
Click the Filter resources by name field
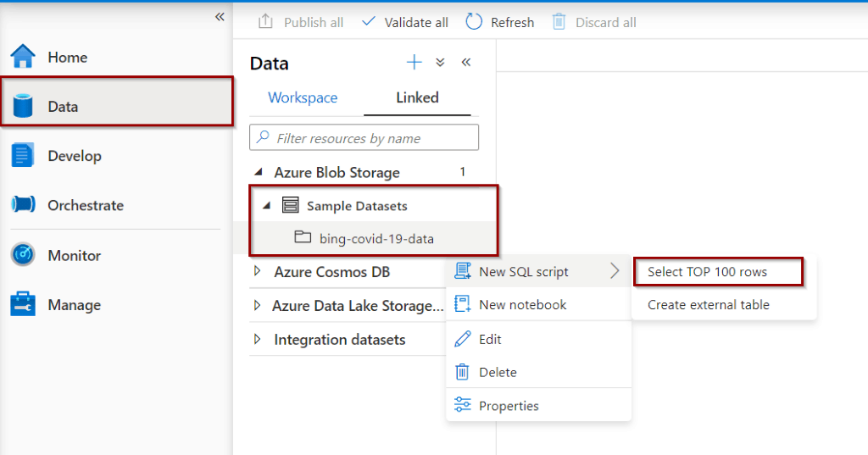pyautogui.click(x=364, y=137)
